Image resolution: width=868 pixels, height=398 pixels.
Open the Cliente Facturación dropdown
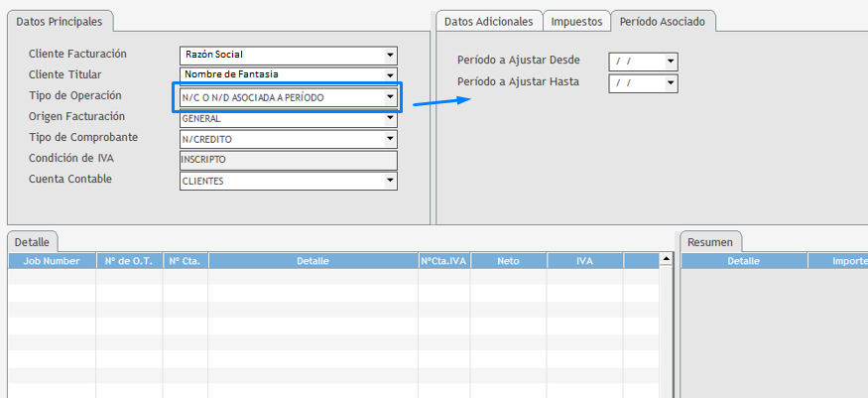tap(390, 56)
